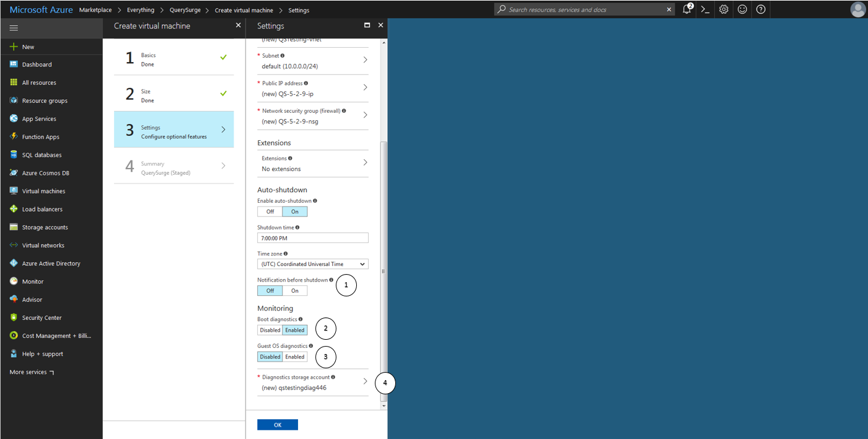This screenshot has width=868, height=439.
Task: Click the feedback smiley icon
Action: point(742,9)
